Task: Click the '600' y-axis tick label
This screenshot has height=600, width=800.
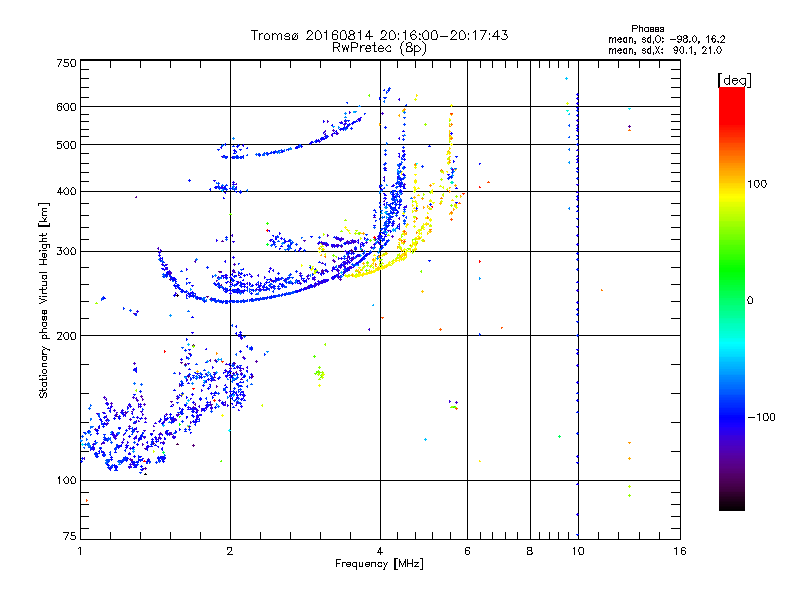Action: [66, 107]
